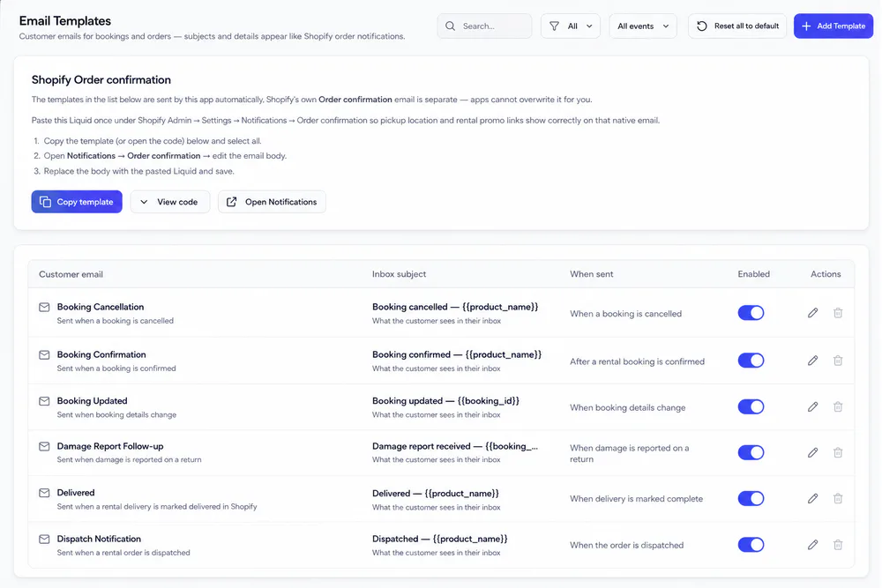Screen dimensions: 882x588
Task: Delete the Damage Report Follow-up trash icon
Action: coord(838,452)
